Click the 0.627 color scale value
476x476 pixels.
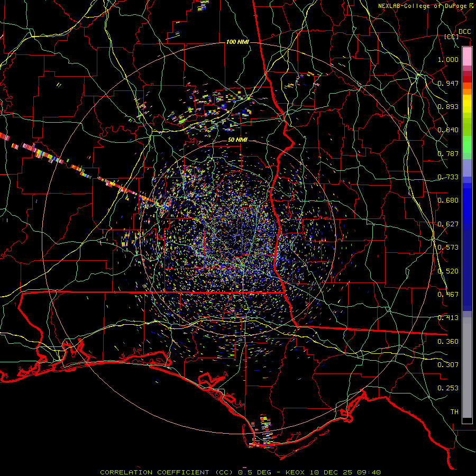(x=448, y=224)
